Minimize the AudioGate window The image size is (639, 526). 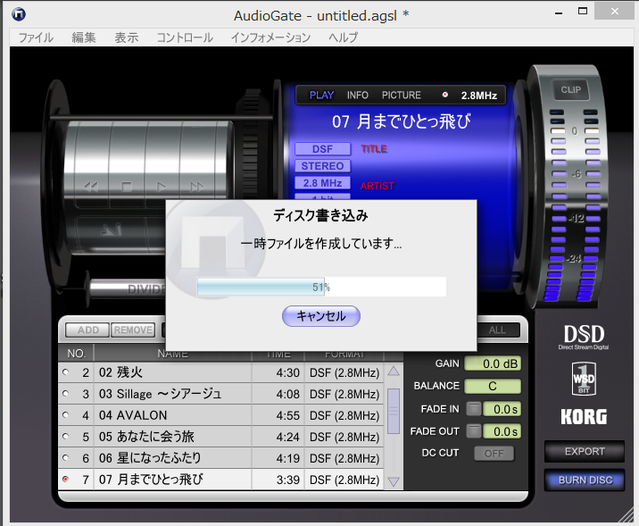[559, 13]
